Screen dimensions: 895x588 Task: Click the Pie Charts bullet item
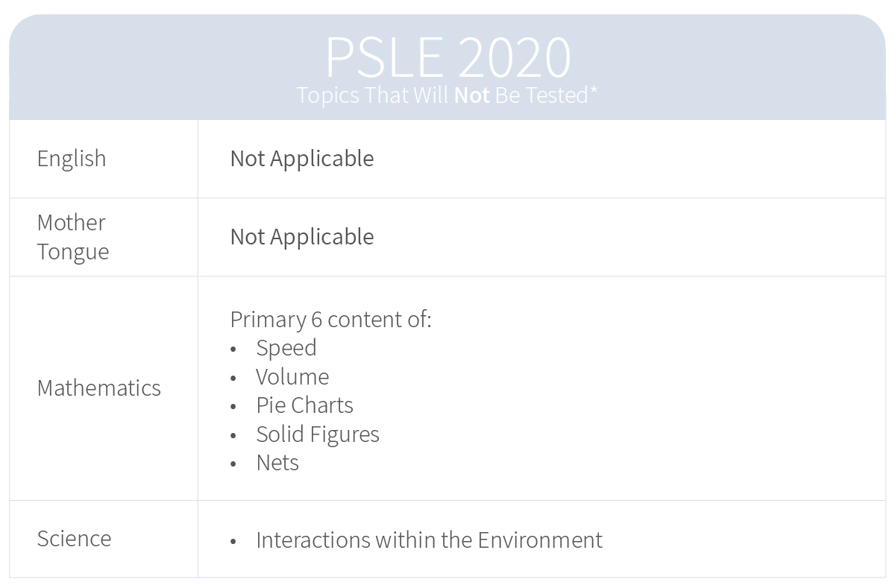tap(304, 405)
